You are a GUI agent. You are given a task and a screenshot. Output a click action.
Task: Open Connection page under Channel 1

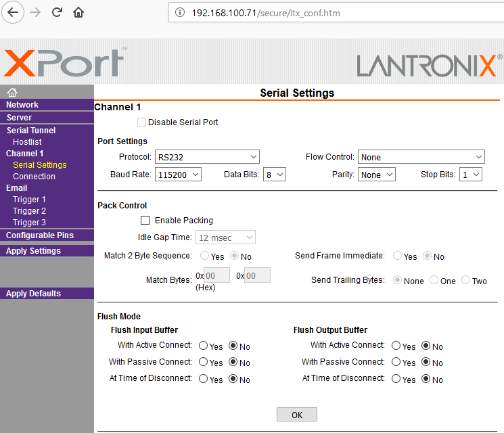(x=34, y=177)
